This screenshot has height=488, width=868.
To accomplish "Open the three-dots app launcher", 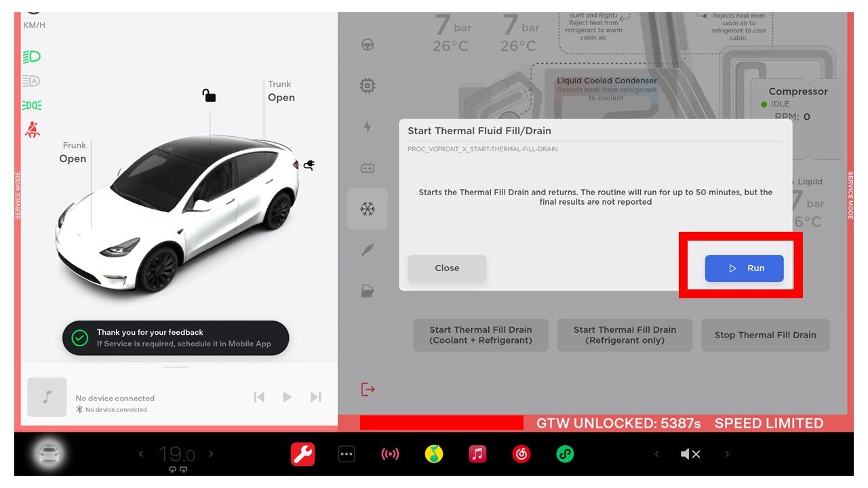I will (x=347, y=454).
